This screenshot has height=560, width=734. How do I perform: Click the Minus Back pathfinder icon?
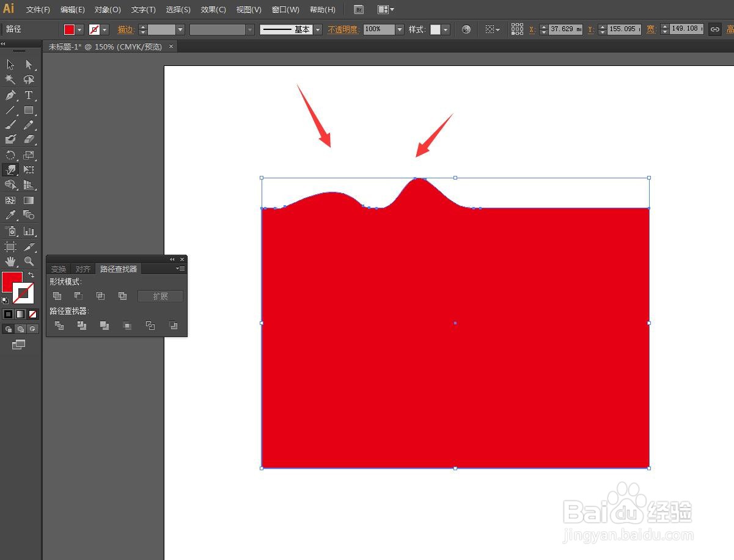(x=174, y=325)
